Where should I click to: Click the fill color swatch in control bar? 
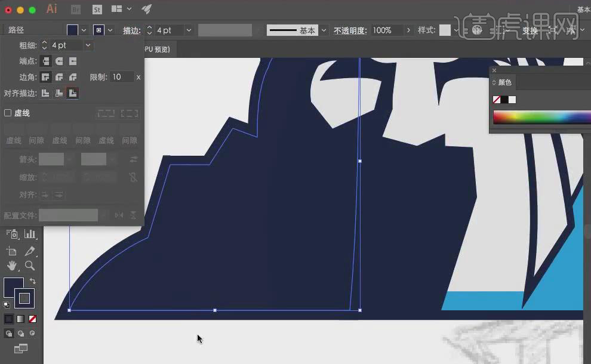[x=72, y=30]
